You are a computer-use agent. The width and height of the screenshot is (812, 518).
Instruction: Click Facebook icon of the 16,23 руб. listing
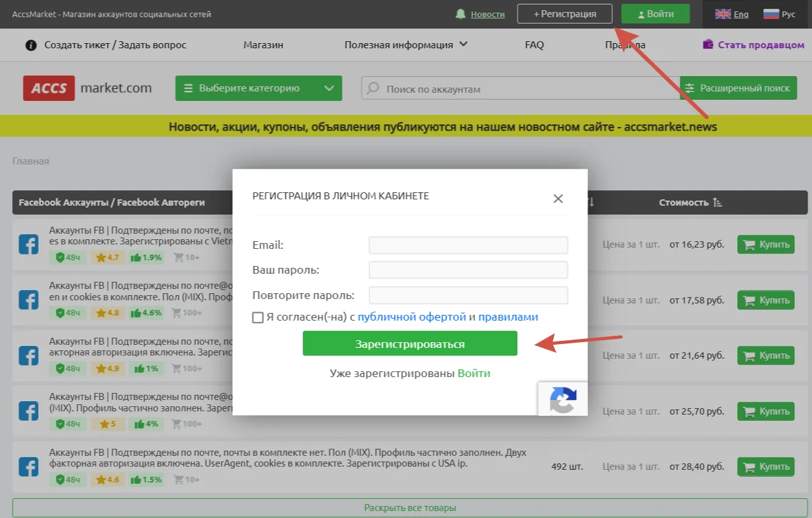pos(29,244)
